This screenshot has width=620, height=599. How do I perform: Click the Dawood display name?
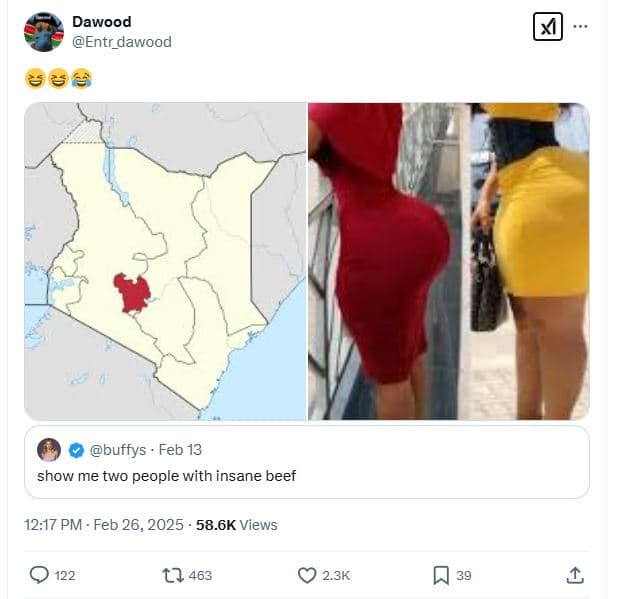[x=102, y=22]
